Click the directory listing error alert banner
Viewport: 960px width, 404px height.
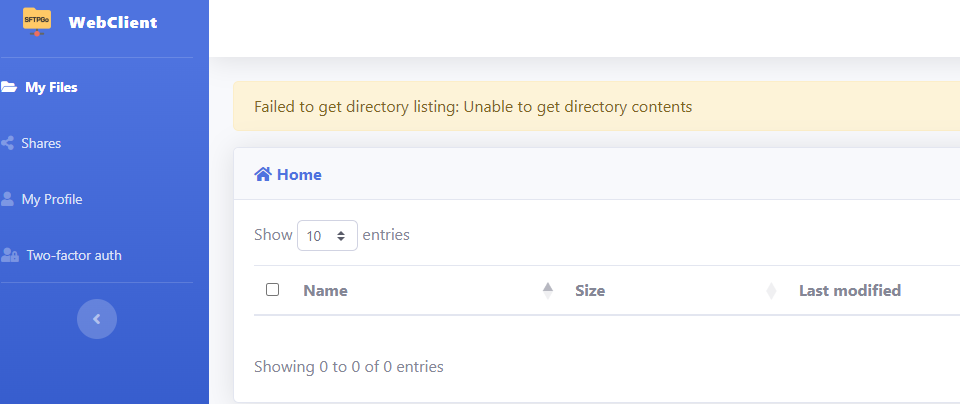tap(596, 107)
